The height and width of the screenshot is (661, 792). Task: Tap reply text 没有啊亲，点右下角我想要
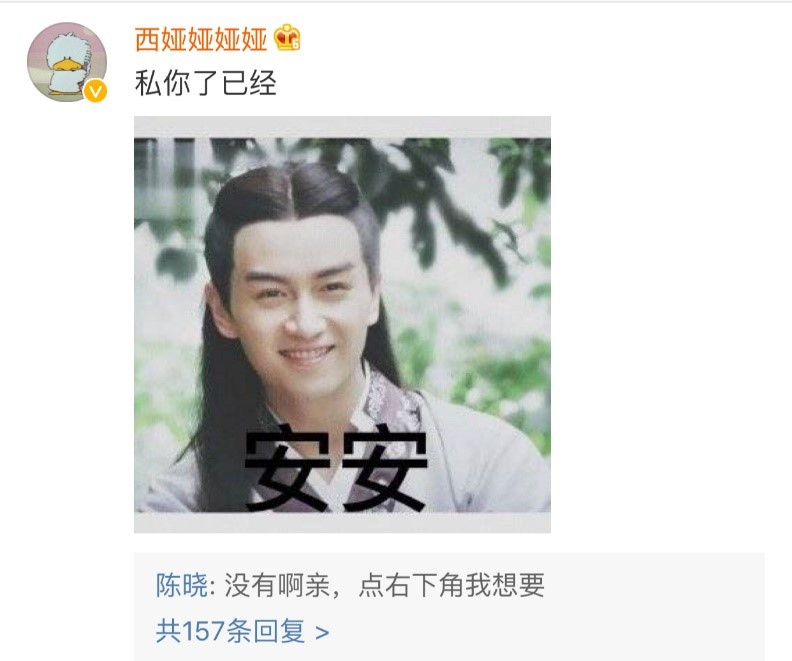click(x=384, y=585)
